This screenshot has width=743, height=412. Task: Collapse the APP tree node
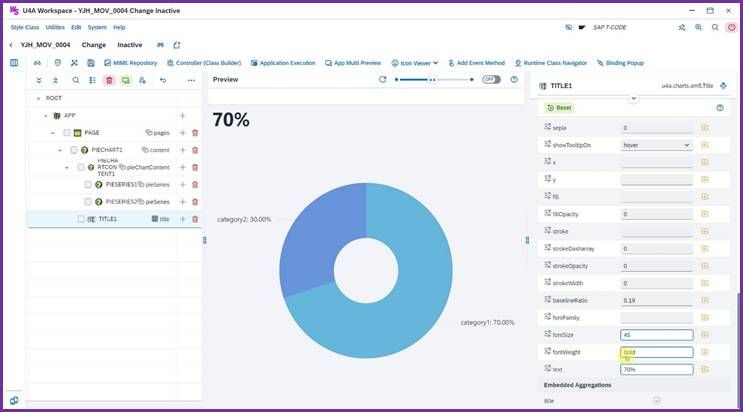pyautogui.click(x=45, y=116)
